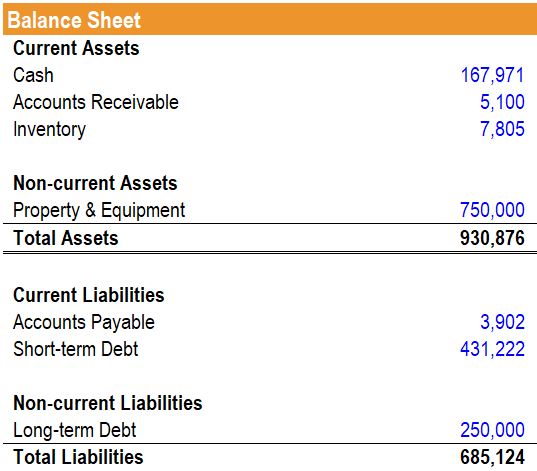Screen dimensions: 537x471
Task: Click the Short-term Debt value 431,222
Action: 492,349
